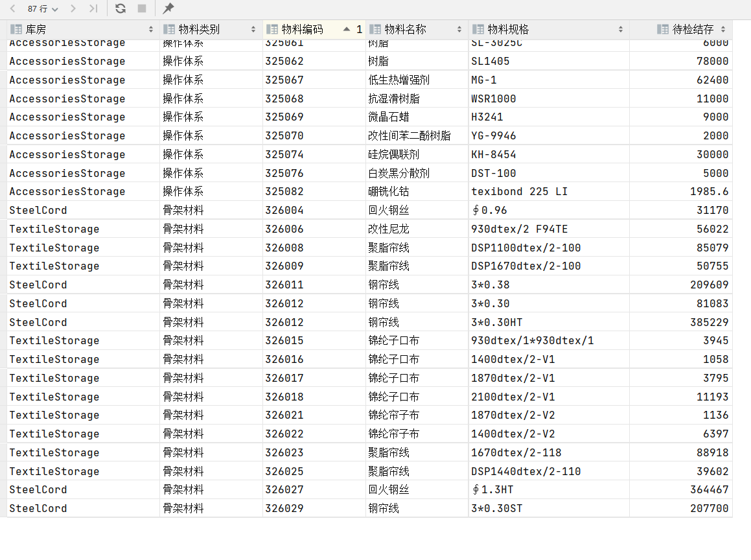This screenshot has width=751, height=560.
Task: Select the DSP1100dtex/2-100 cell
Action: pyautogui.click(x=549, y=248)
